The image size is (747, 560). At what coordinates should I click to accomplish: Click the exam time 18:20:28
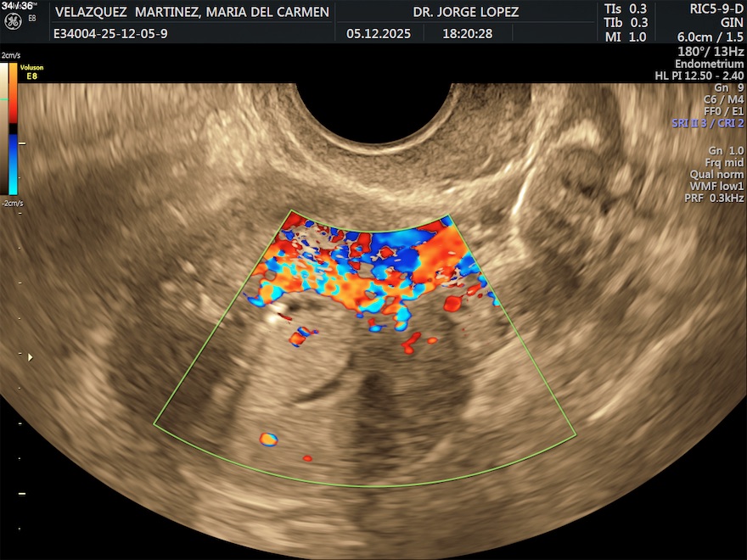click(x=467, y=34)
